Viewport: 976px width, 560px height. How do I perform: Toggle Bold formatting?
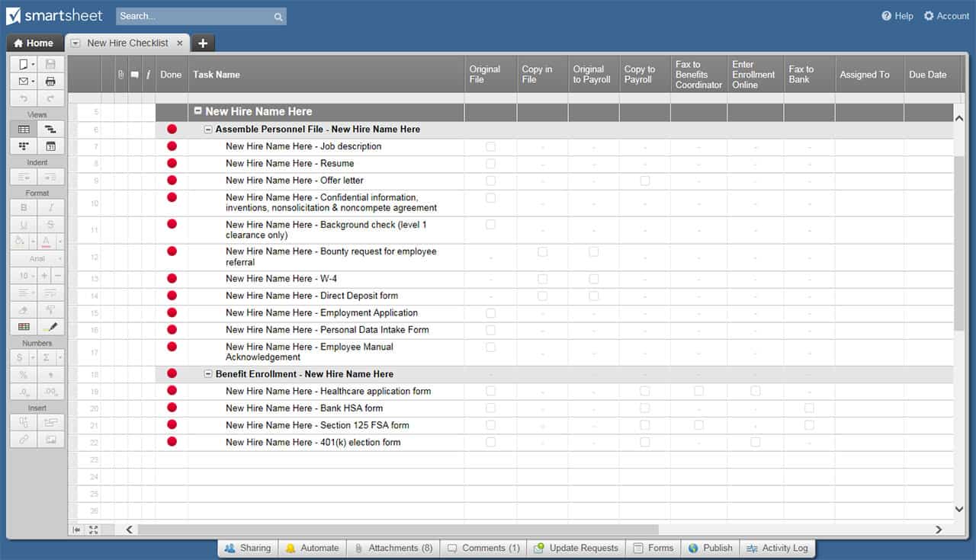tap(24, 207)
